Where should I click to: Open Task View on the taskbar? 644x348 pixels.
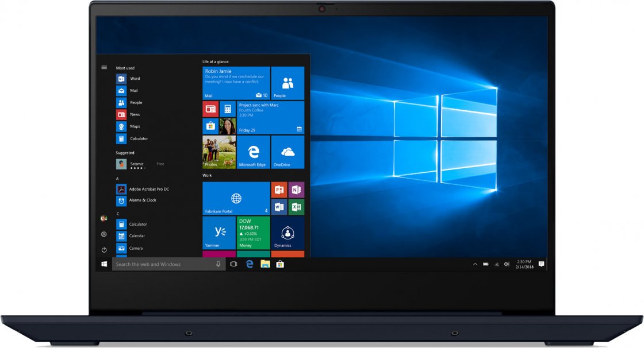pyautogui.click(x=233, y=264)
